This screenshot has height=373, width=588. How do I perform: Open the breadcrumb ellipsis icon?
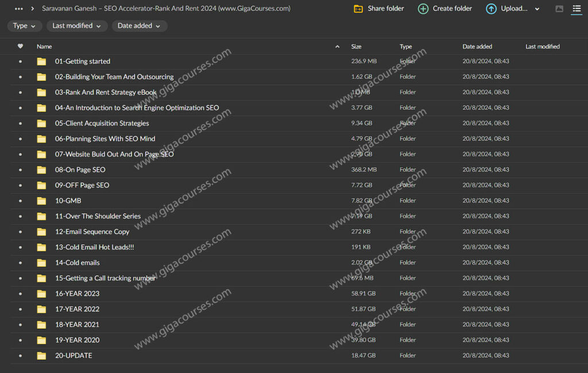tap(18, 9)
